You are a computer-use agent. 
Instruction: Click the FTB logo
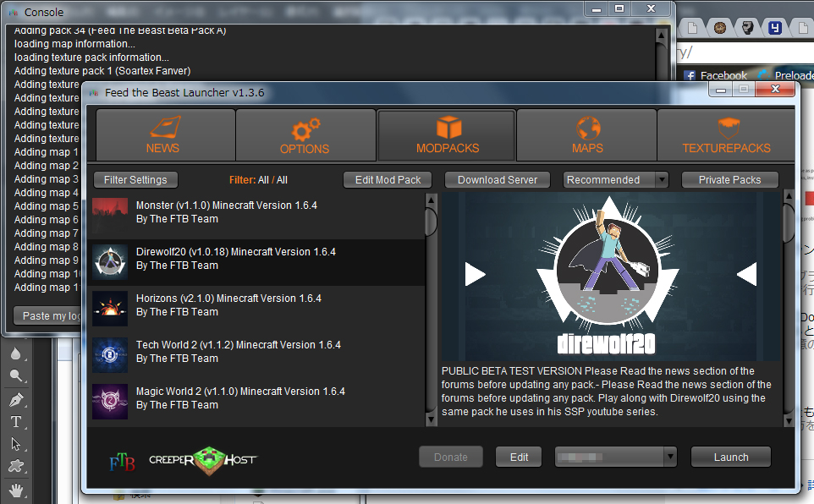pos(122,462)
